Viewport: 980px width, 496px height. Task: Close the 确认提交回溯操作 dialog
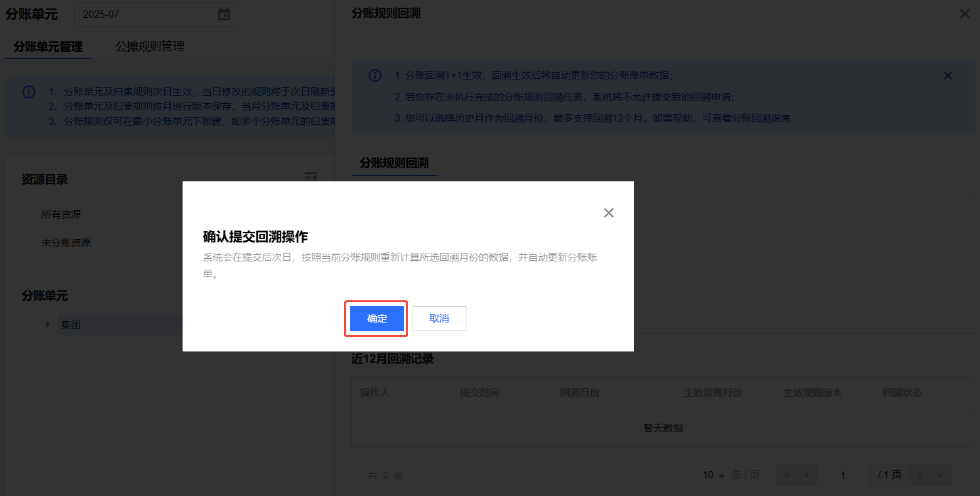[x=609, y=213]
